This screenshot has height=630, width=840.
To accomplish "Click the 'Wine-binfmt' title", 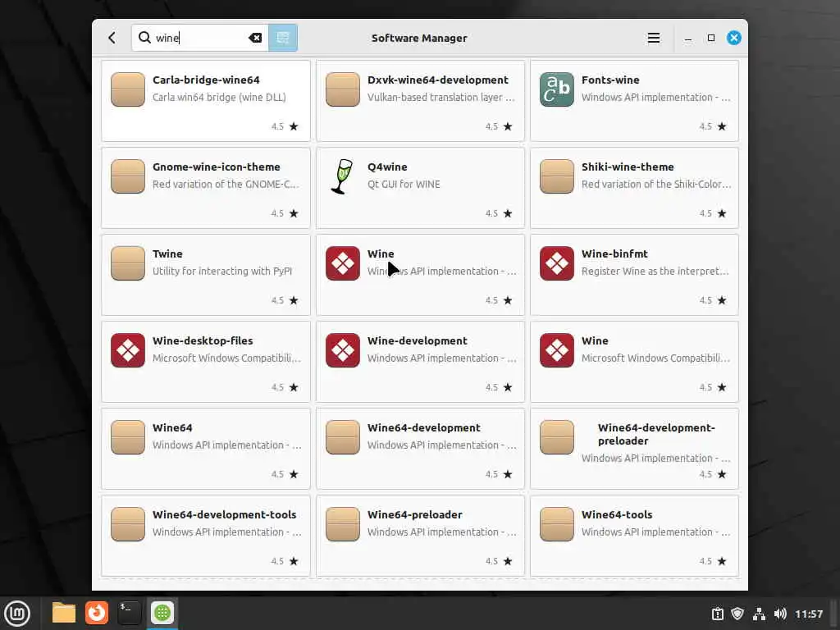I will [x=614, y=253].
